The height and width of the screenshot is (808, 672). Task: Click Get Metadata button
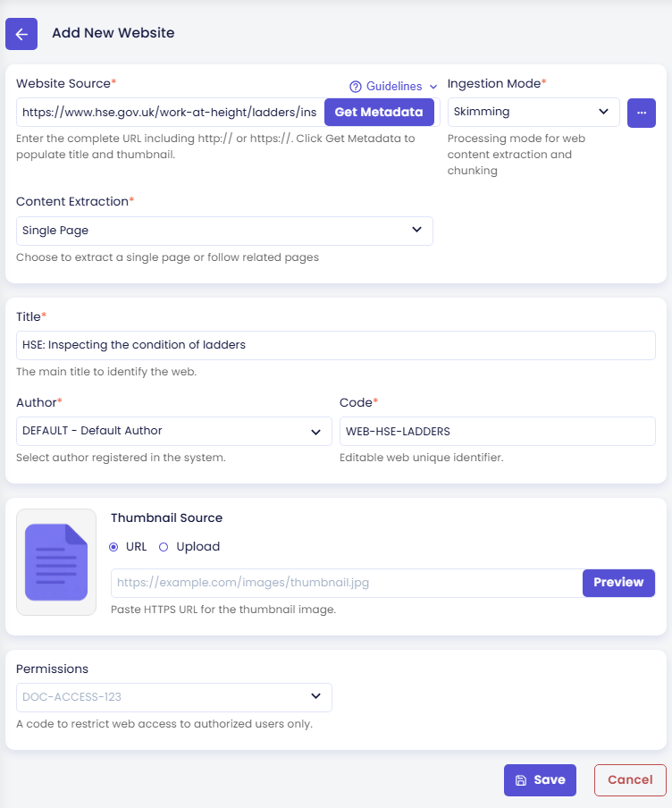(379, 112)
